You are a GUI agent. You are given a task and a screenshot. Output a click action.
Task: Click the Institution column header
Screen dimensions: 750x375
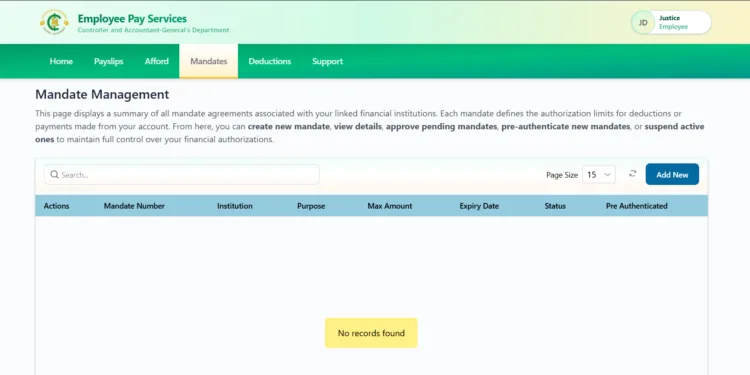coord(235,206)
